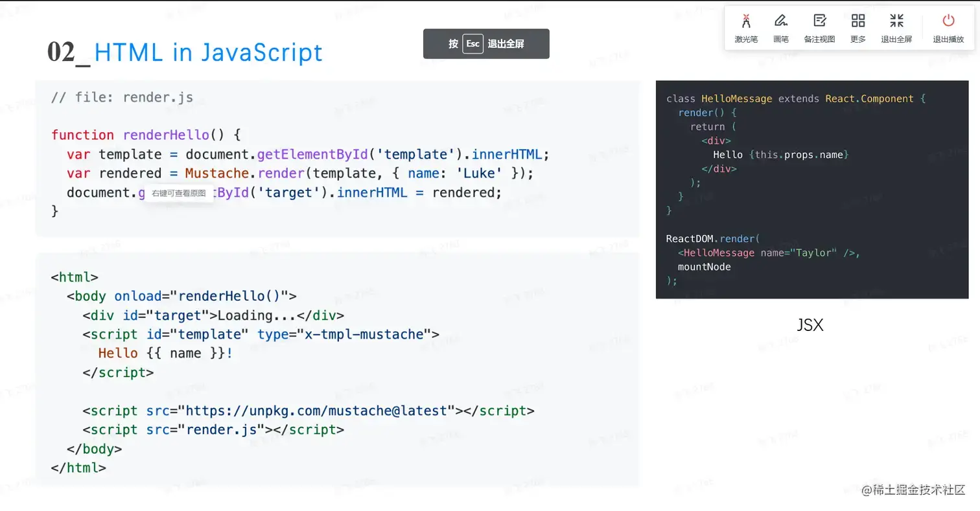Click the Esc key hint badge

[x=472, y=44]
